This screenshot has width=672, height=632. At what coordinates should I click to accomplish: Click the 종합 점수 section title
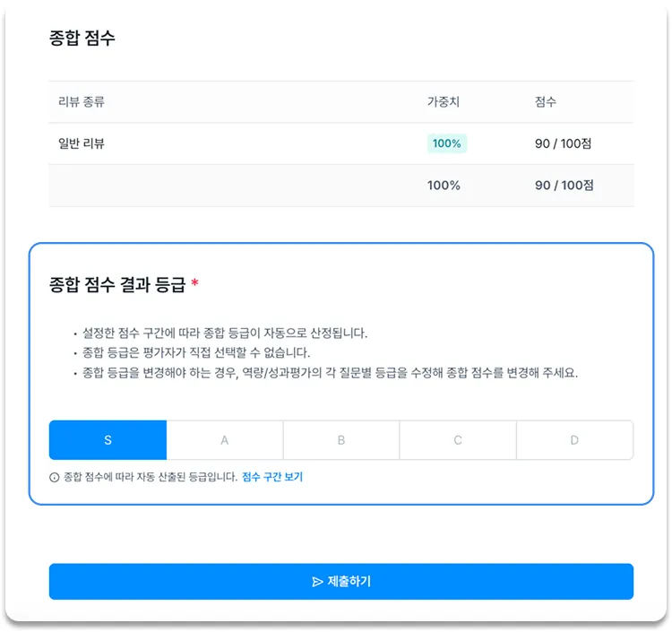[82, 38]
